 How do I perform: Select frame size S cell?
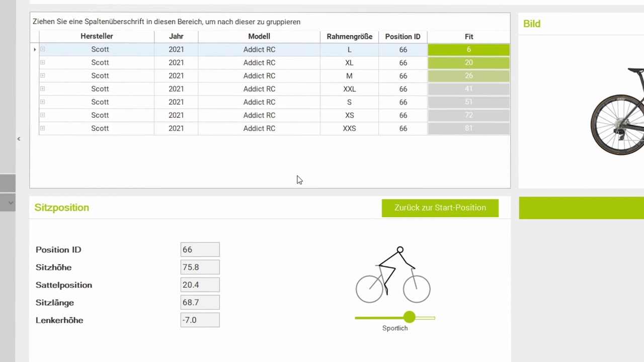point(349,102)
